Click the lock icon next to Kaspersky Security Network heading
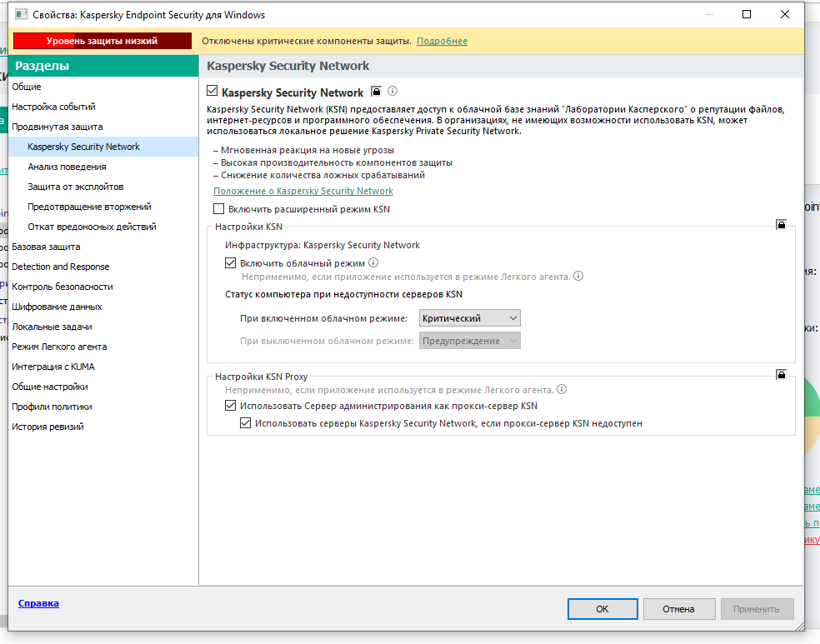Screen dimensions: 820x644 376,92
